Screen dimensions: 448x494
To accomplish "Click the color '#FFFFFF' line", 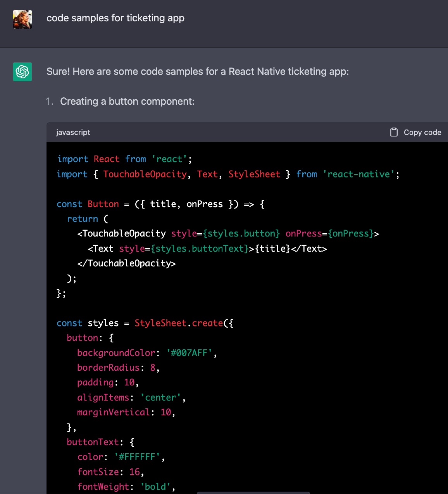I will [121, 457].
